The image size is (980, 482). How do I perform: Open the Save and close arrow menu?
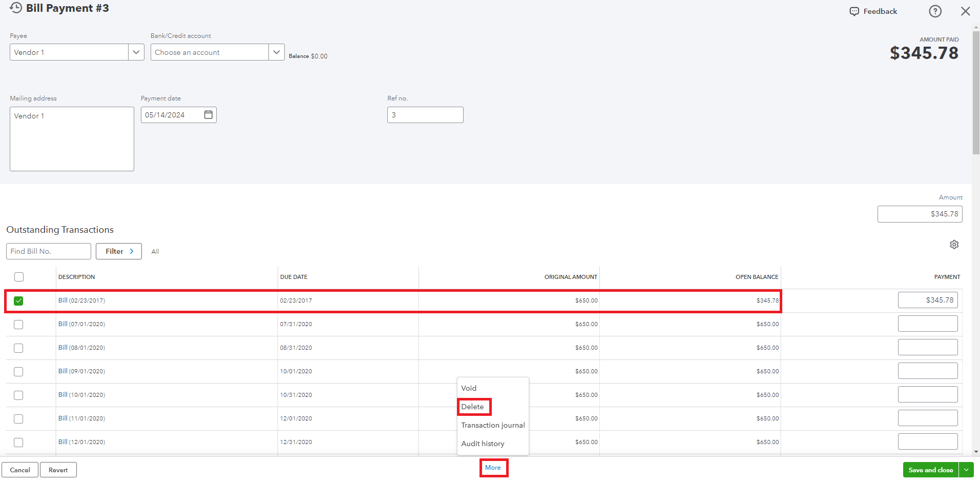[x=966, y=470]
